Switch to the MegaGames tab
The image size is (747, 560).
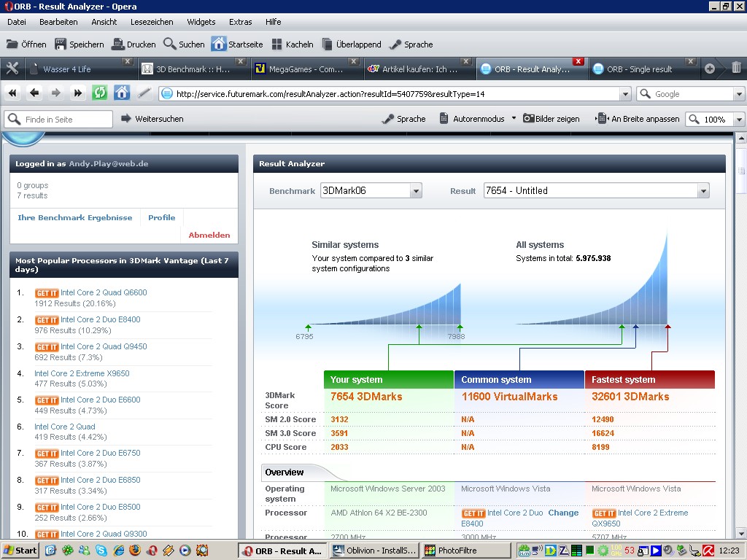pos(306,69)
